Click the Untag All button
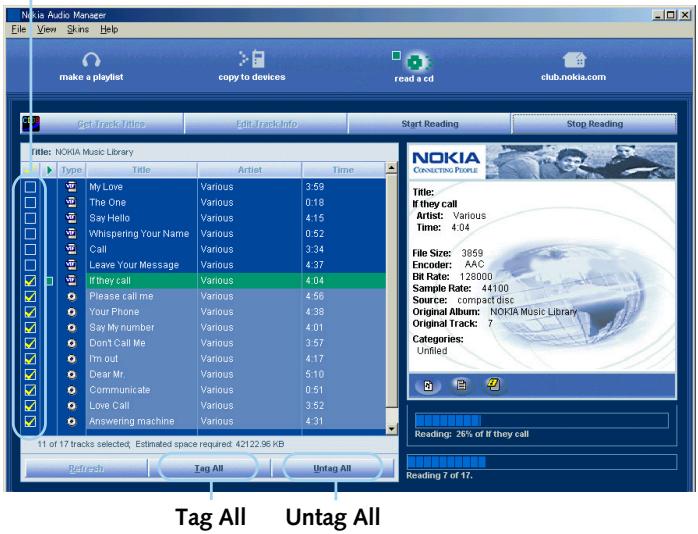The height and width of the screenshot is (534, 698). [x=332, y=468]
